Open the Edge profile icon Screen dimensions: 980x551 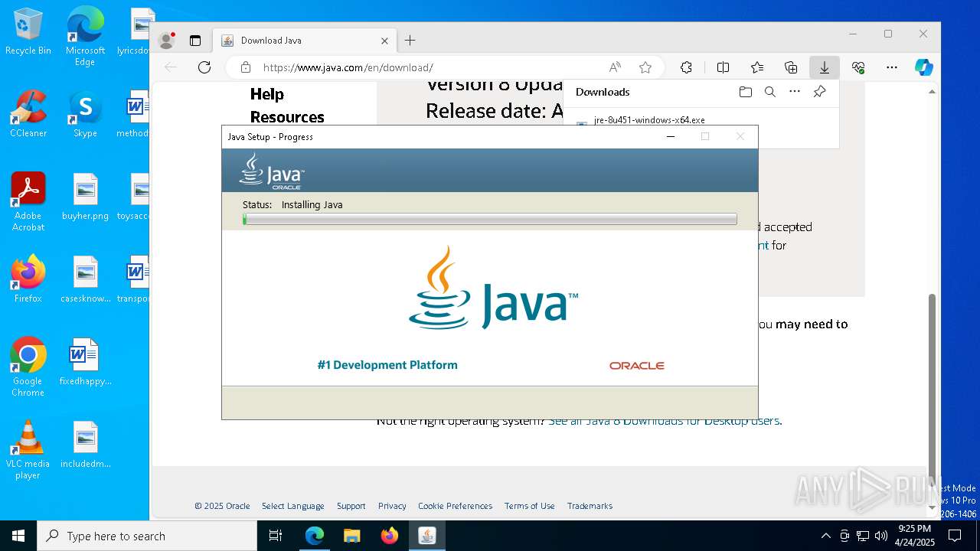tap(166, 41)
